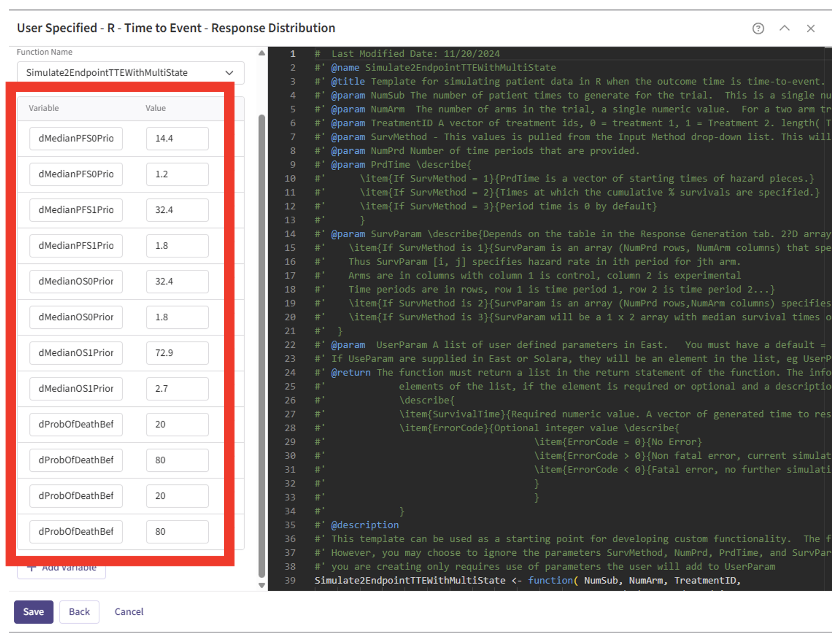Edit the last dProbOfDeathBef value 80

point(177,531)
